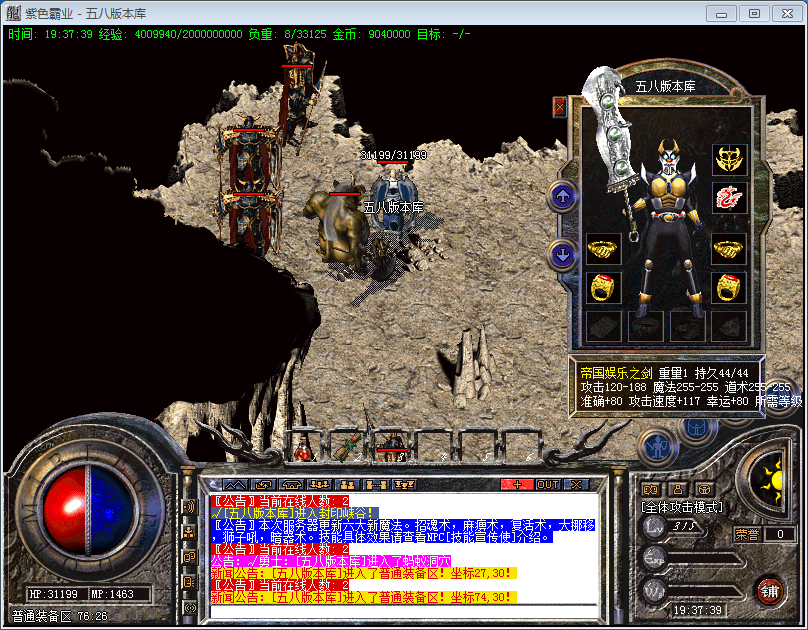Click the 金币: 9040000 gold text in status bar
This screenshot has width=808, height=630.
[372, 35]
